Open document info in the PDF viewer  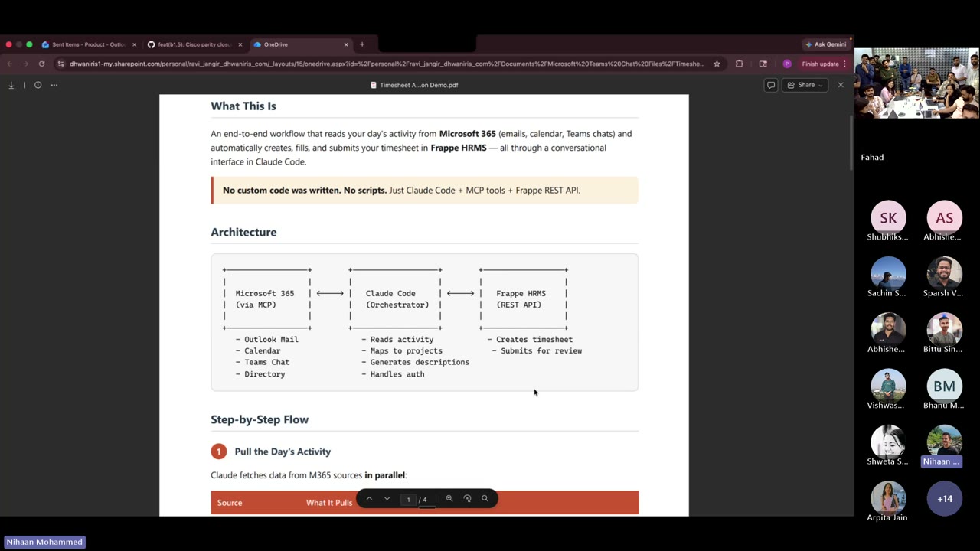[38, 85]
